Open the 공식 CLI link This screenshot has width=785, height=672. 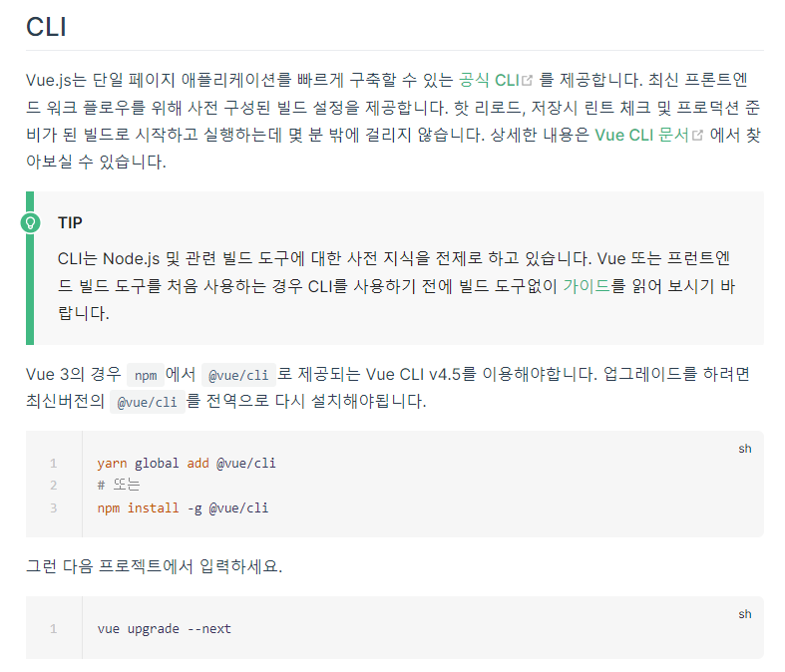[x=489, y=80]
